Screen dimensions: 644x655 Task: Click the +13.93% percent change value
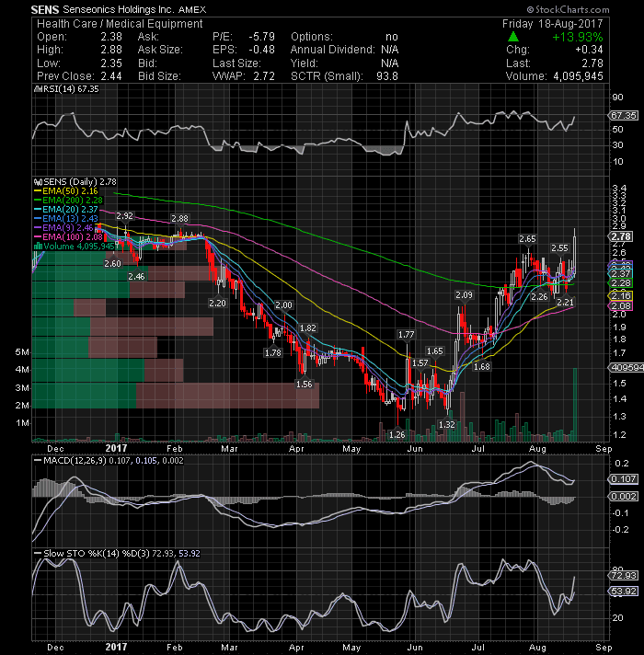[578, 37]
